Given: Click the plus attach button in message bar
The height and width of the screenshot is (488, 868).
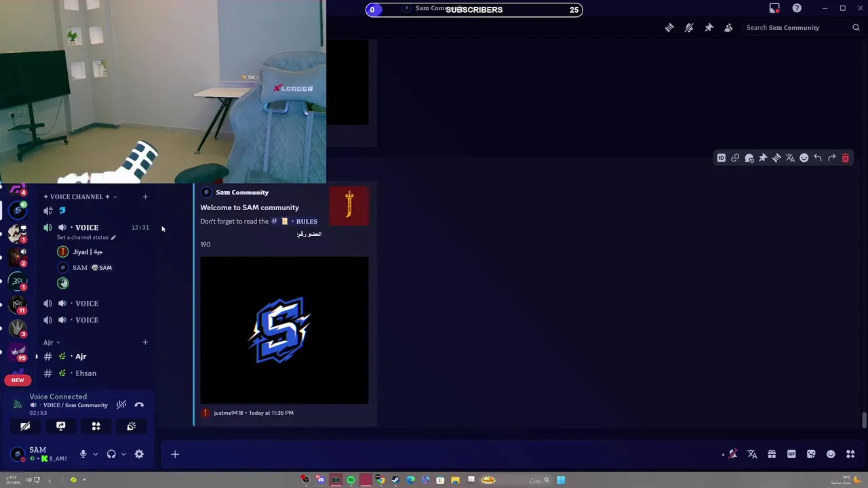Looking at the screenshot, I should click(175, 454).
